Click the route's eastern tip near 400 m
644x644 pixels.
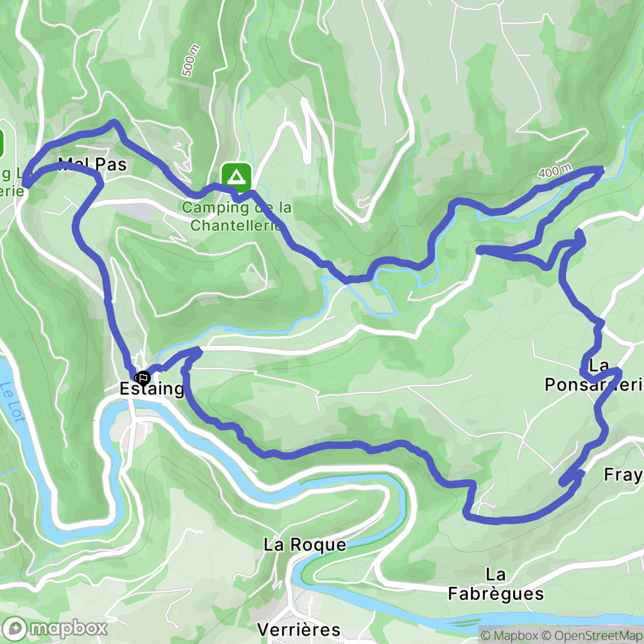coord(601,170)
